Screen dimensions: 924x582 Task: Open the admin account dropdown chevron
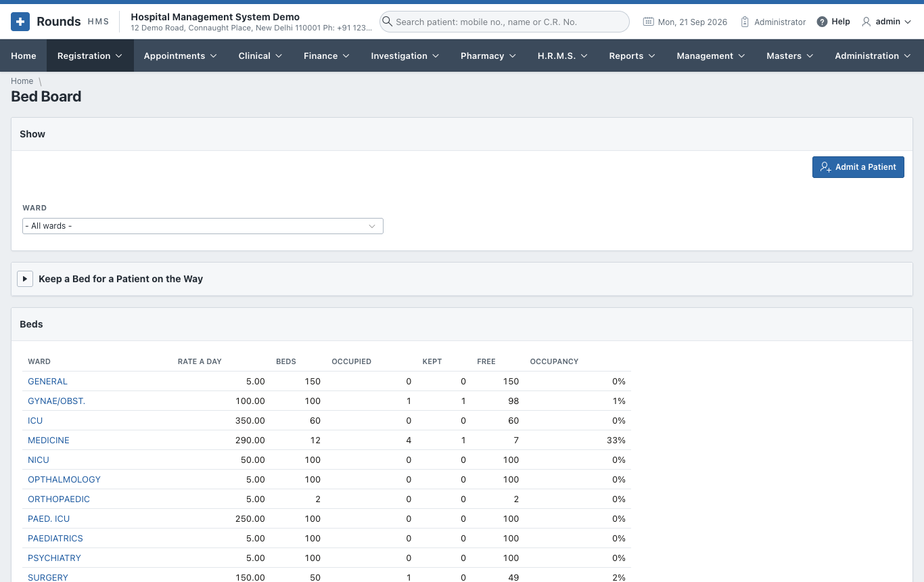pos(908,22)
